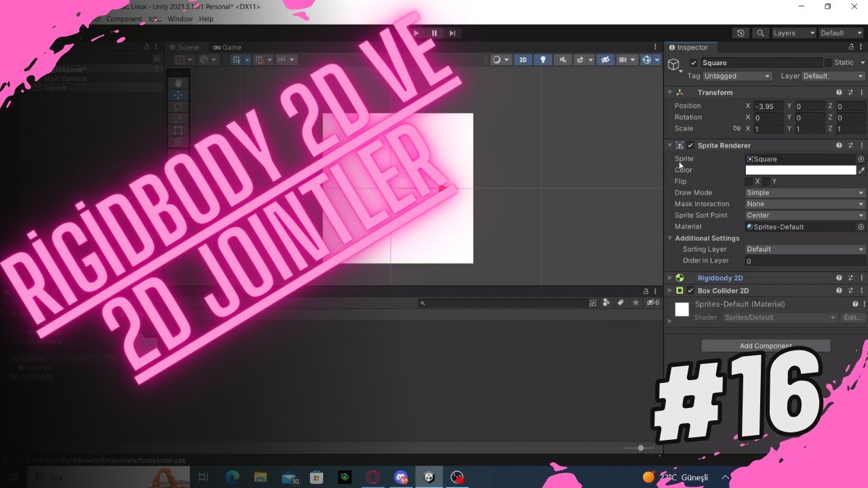Expand the Rigidbody 2D component
868x488 pixels.
point(670,278)
